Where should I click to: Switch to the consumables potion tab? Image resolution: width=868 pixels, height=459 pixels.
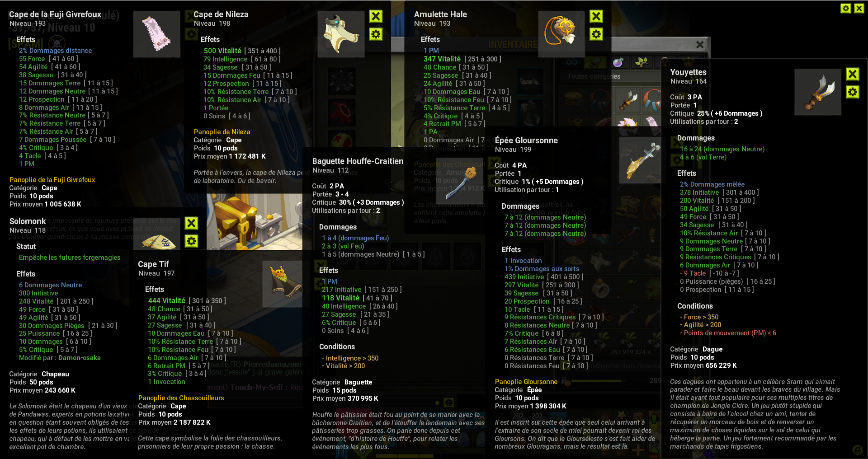[x=618, y=62]
